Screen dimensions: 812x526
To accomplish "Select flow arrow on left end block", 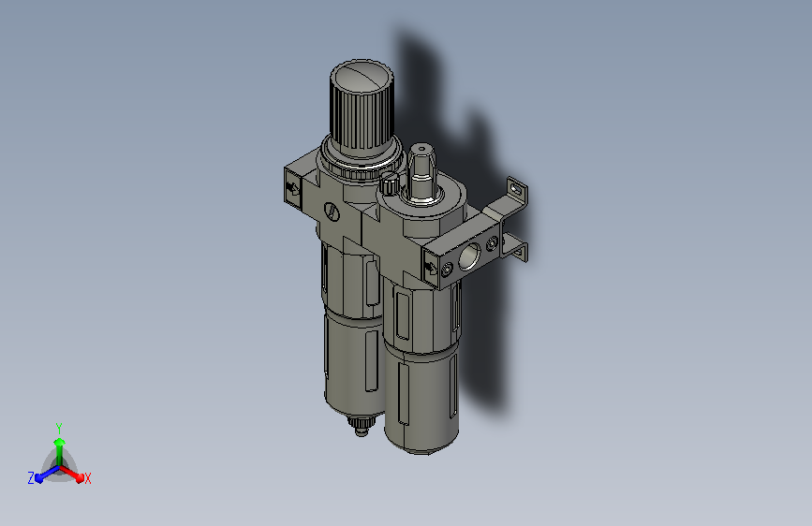I will [292, 188].
